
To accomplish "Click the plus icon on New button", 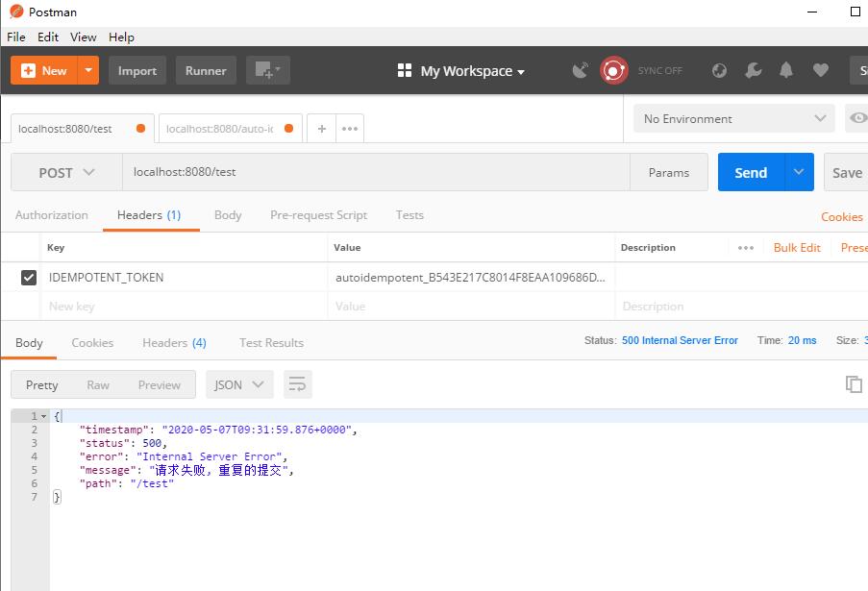I will pos(28,70).
